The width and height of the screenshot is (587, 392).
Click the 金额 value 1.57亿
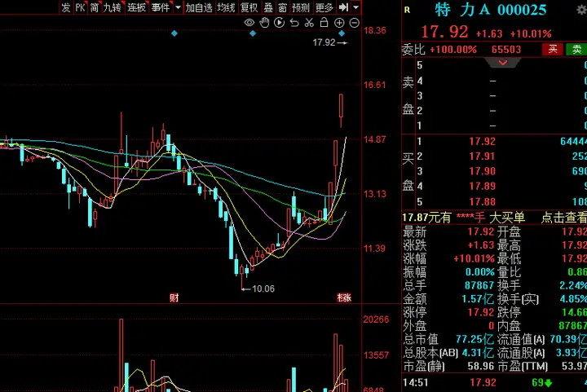(x=478, y=299)
